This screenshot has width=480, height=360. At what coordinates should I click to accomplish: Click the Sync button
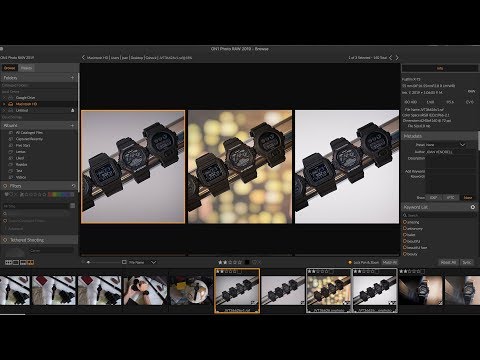tap(467, 262)
